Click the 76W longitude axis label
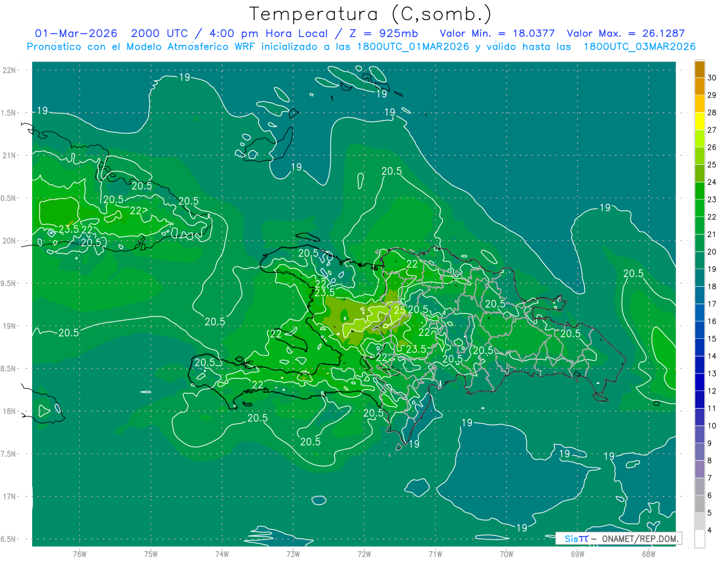The width and height of the screenshot is (728, 562). tap(80, 553)
